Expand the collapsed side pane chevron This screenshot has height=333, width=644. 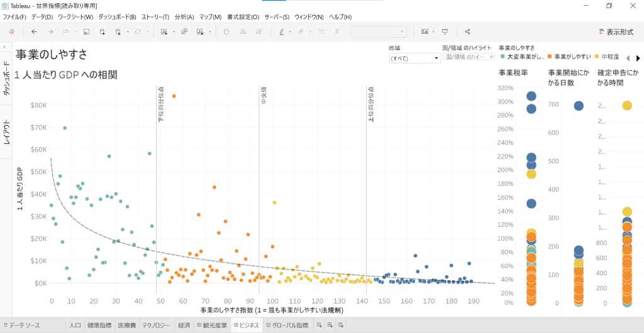4,47
